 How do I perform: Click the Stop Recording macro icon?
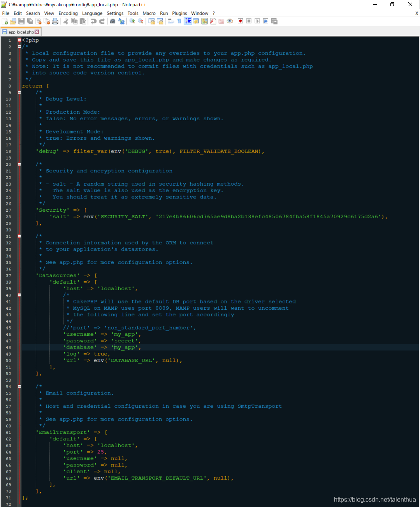(249, 21)
